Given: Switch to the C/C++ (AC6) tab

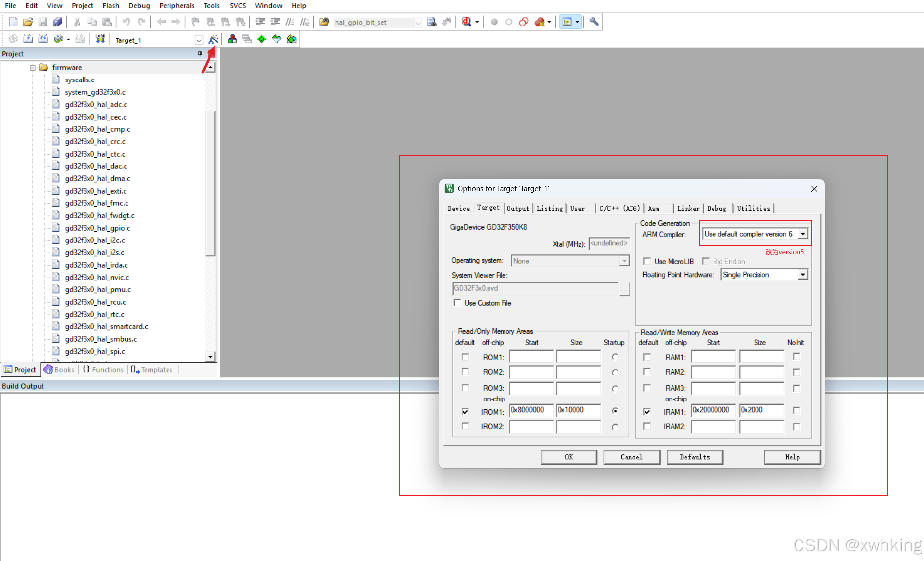Looking at the screenshot, I should pos(619,209).
